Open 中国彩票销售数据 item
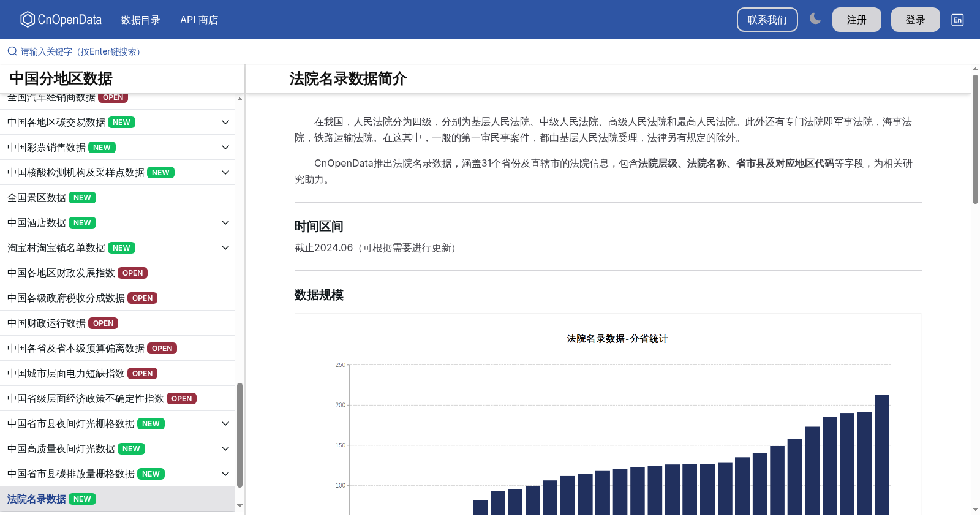 (118, 148)
